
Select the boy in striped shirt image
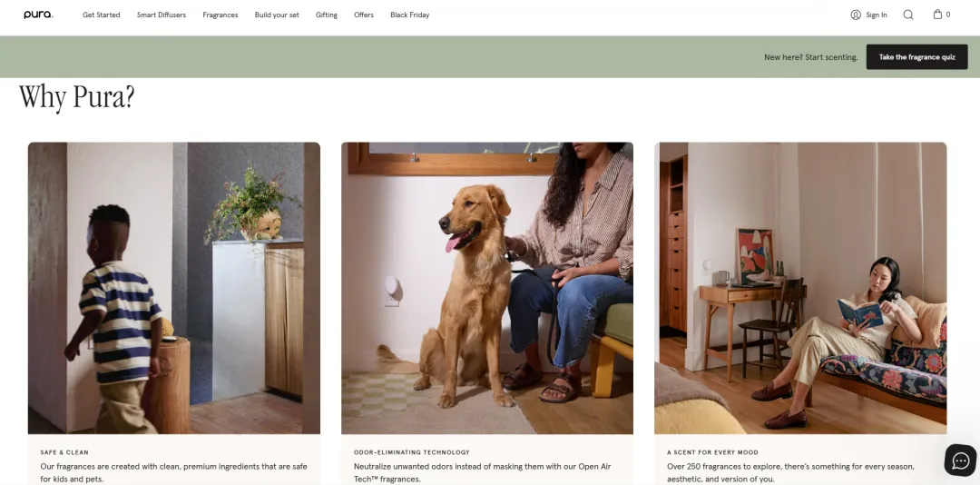pos(173,288)
